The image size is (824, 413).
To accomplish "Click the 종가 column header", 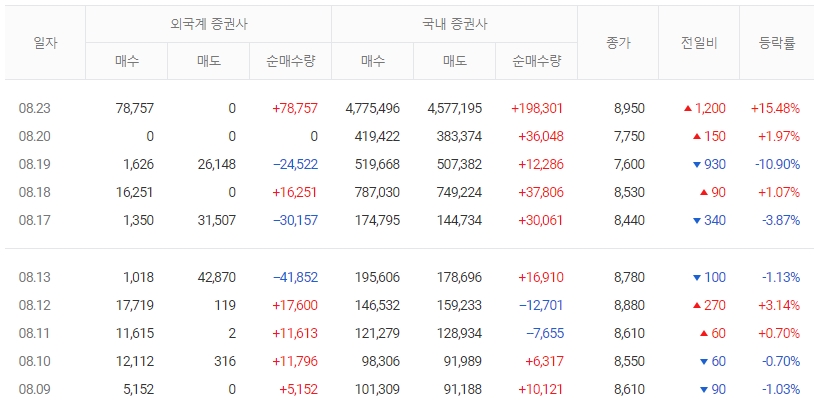I will click(618, 43).
